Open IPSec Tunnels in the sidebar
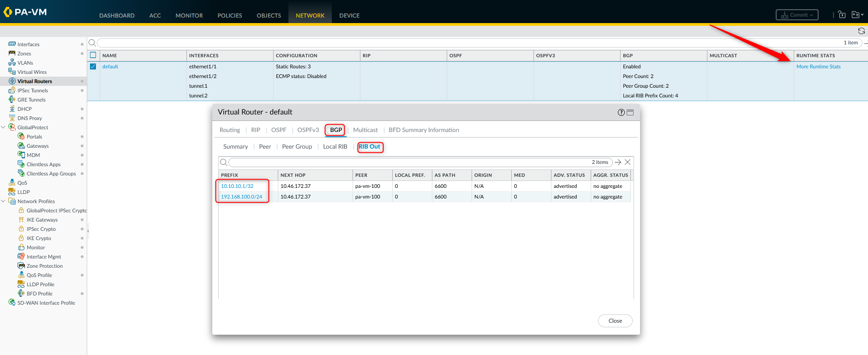 32,90
